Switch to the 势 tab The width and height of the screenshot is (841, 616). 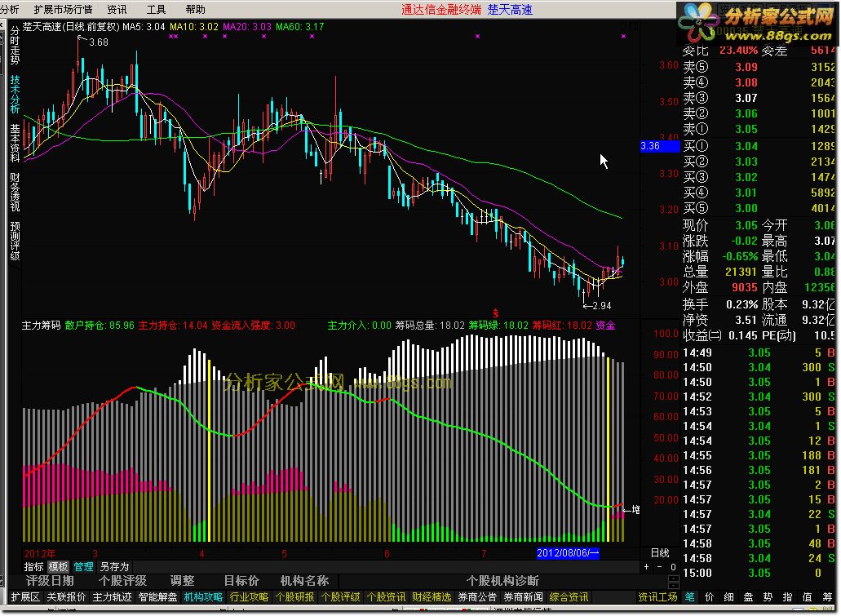768,596
